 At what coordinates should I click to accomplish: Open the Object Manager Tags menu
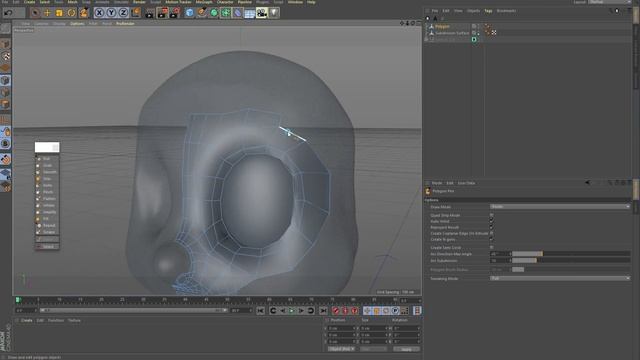488,11
